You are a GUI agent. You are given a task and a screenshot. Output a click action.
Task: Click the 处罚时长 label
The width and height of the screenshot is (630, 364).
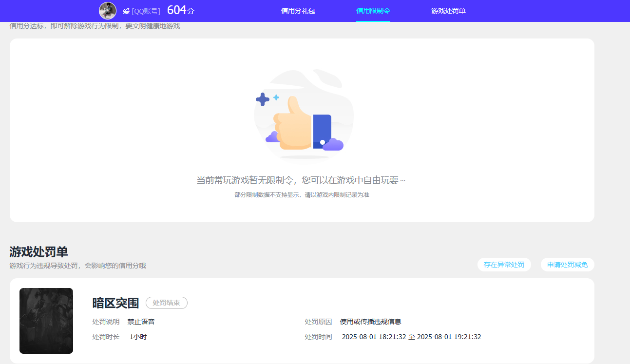tap(106, 337)
